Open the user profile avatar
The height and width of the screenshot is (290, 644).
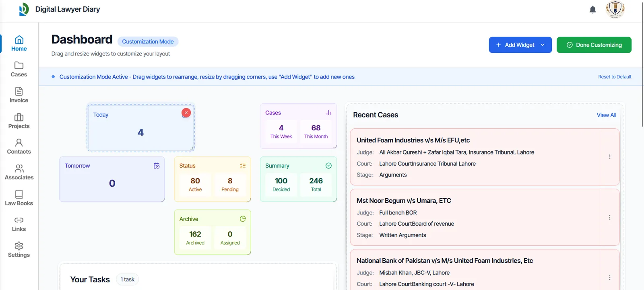point(615,9)
